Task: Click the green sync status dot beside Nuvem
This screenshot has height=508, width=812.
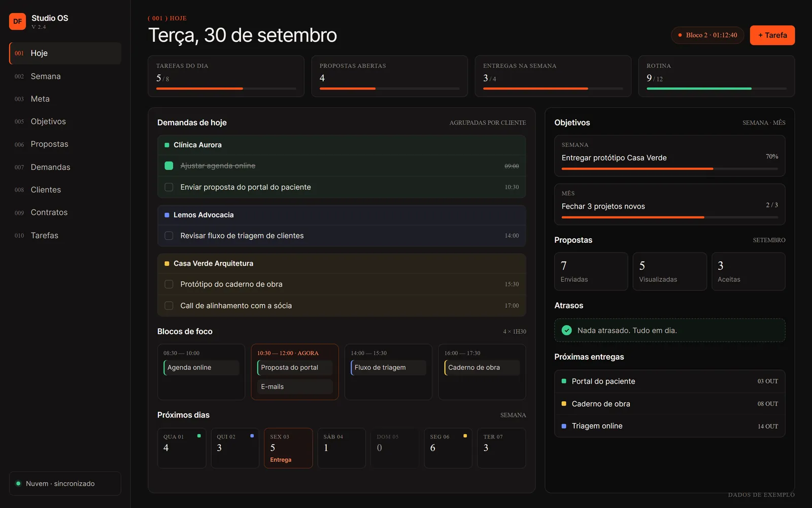Action: (18, 484)
